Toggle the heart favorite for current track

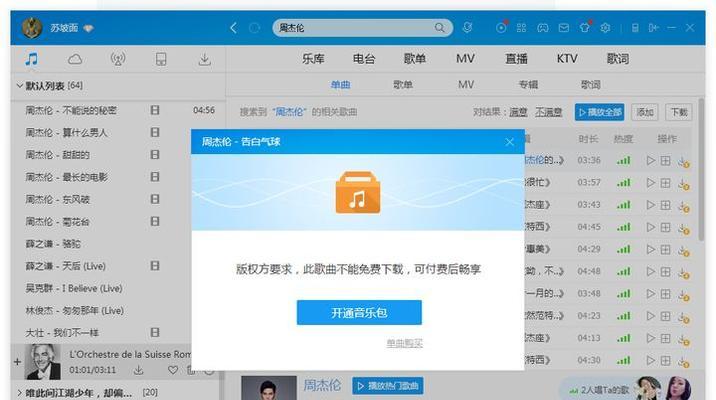(x=173, y=370)
